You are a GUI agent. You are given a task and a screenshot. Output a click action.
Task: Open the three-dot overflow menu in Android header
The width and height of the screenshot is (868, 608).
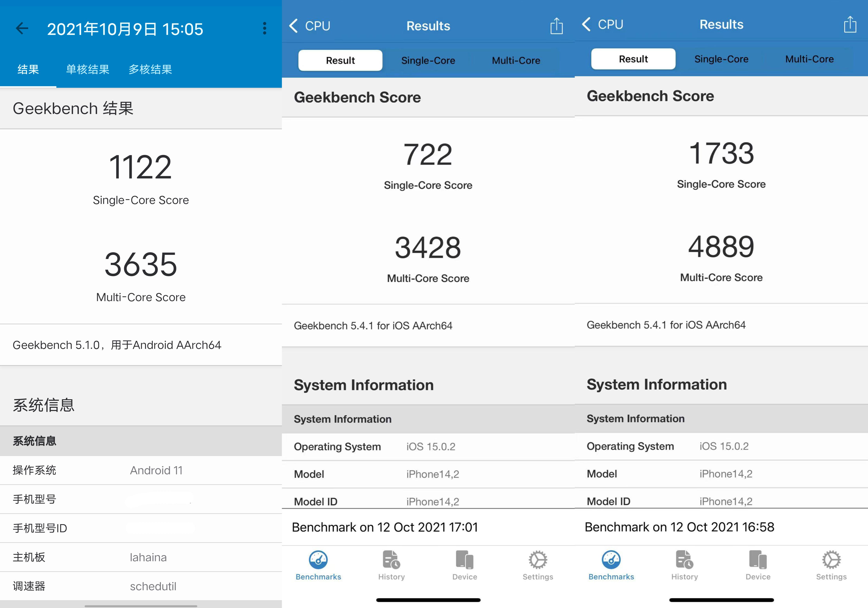point(264,28)
